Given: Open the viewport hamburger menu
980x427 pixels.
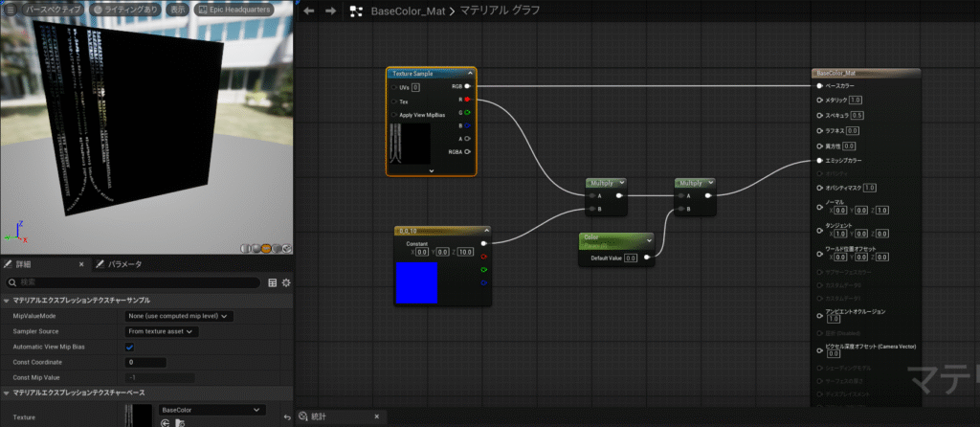Looking at the screenshot, I should 11,10.
